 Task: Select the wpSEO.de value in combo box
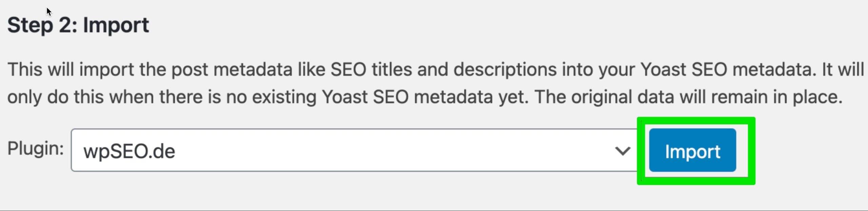[129, 151]
